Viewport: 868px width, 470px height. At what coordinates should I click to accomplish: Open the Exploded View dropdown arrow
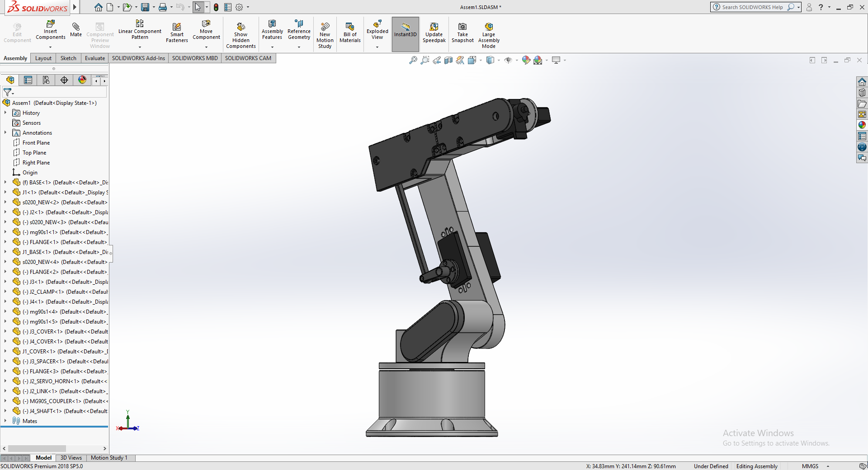tap(377, 47)
